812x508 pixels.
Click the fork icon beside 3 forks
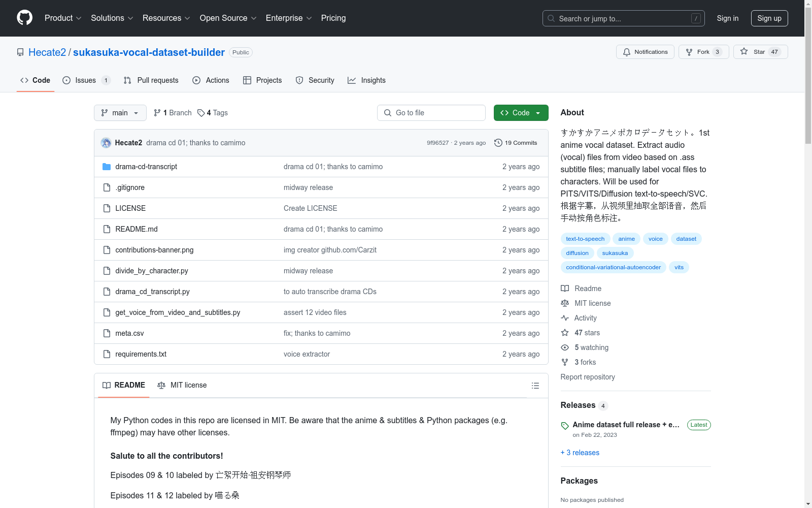click(x=565, y=362)
